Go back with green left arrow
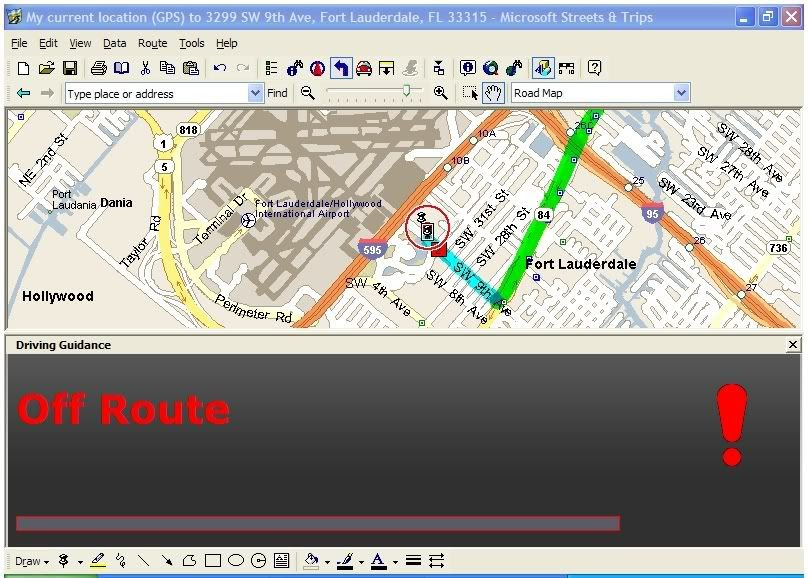The height and width of the screenshot is (578, 808). pos(23,93)
